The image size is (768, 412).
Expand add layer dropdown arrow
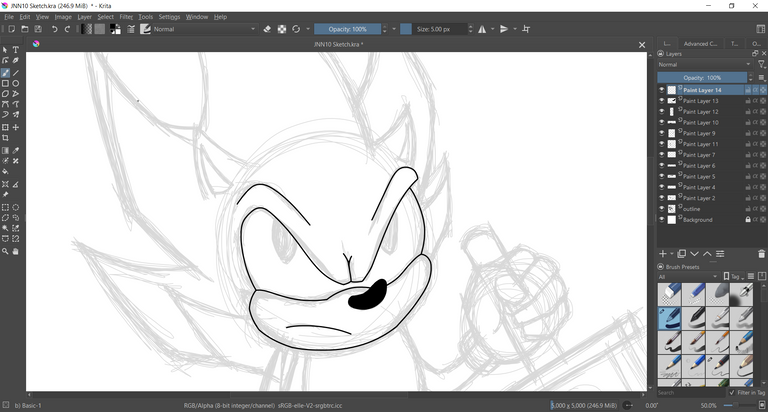(672, 254)
